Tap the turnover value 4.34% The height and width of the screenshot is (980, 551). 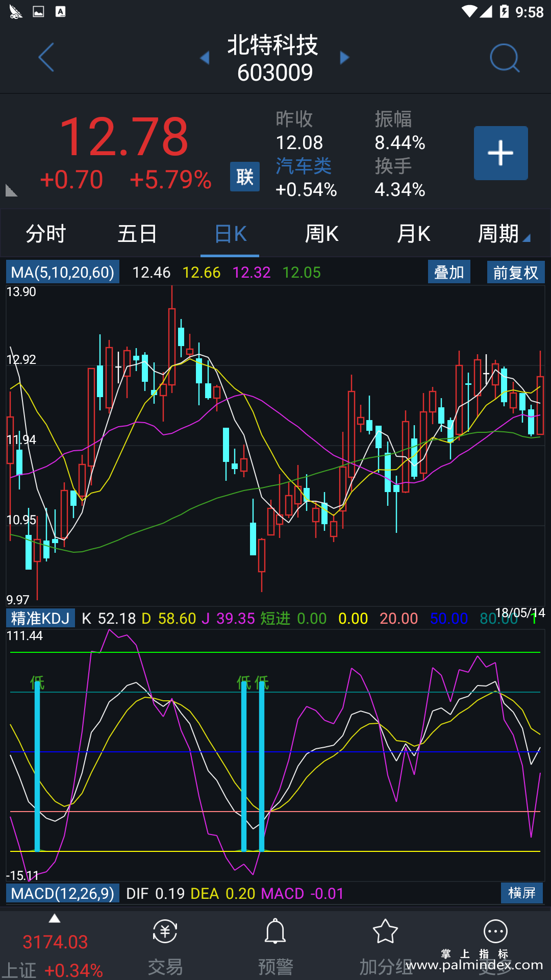(400, 189)
